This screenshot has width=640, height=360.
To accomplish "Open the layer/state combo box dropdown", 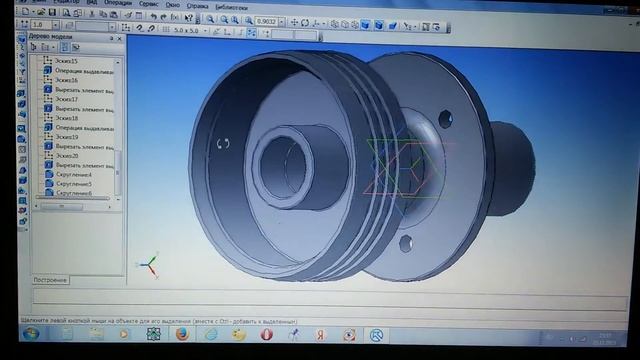I will tap(112, 27).
